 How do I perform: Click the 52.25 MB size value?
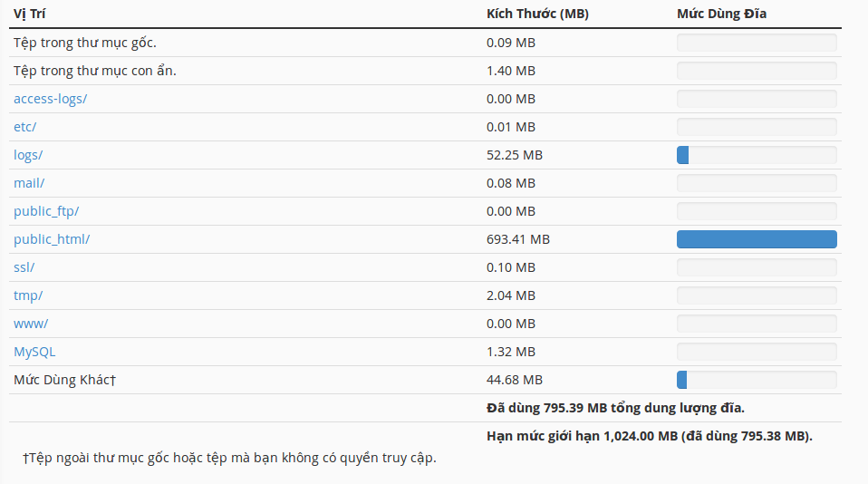(515, 155)
